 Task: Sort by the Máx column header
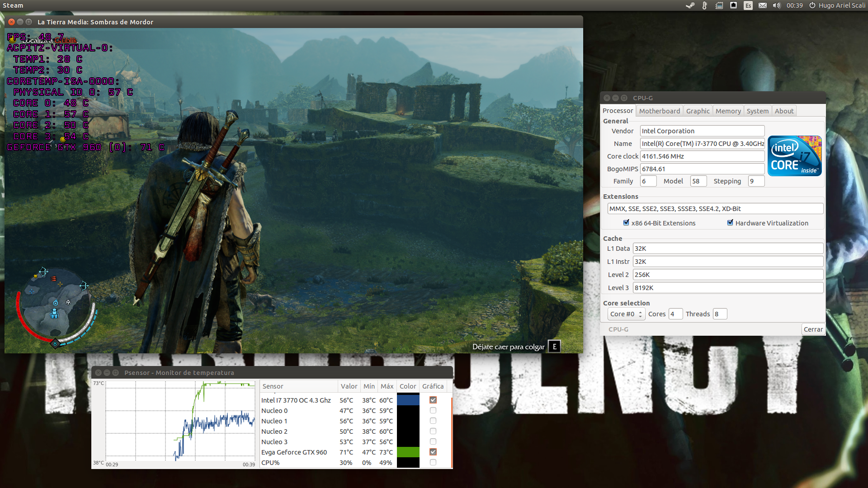[x=387, y=386]
